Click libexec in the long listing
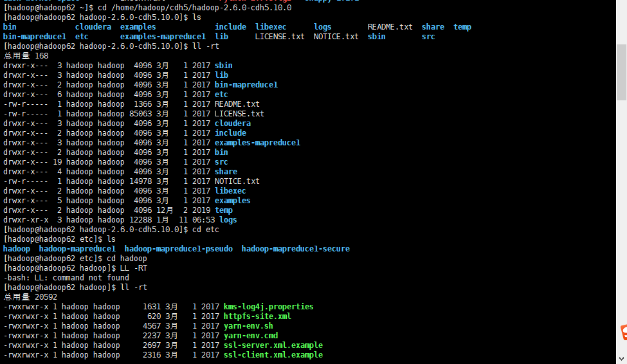627x364 pixels. (230, 191)
